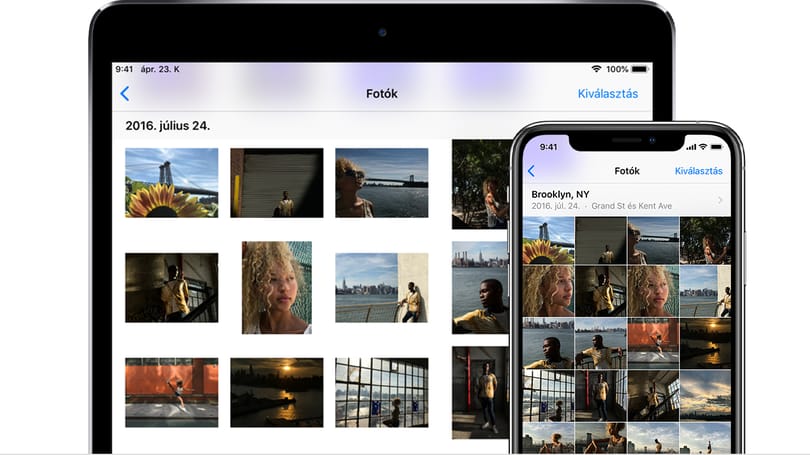This screenshot has width=810, height=455.
Task: Open the iPhone cloudy sky thumbnail
Action: (705, 396)
